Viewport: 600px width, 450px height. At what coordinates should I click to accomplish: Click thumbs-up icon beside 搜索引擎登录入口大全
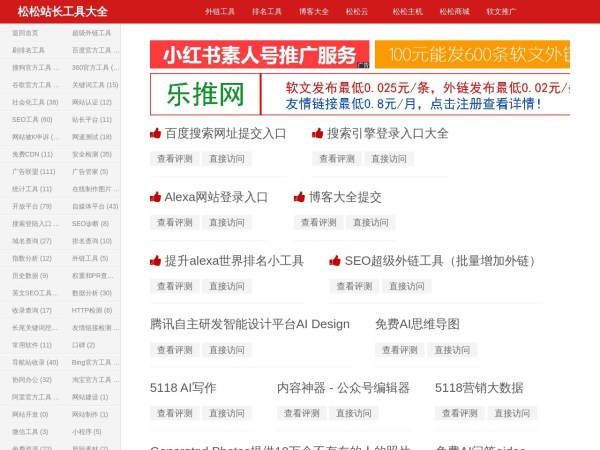tap(318, 133)
